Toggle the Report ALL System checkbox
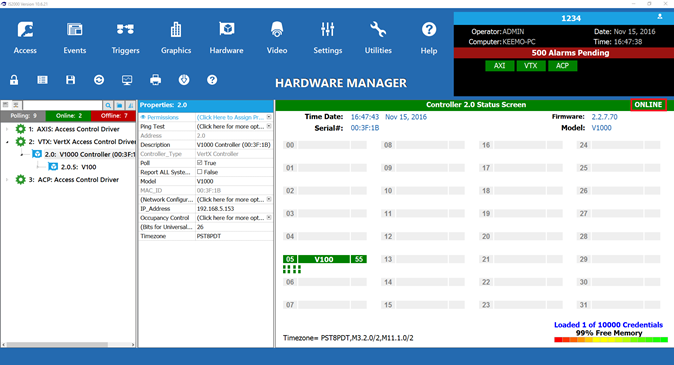The width and height of the screenshot is (674, 365). [199, 172]
